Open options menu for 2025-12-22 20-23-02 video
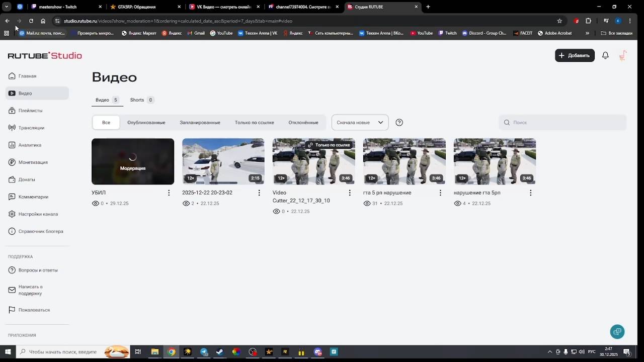Screen dimensions: 644x362 pos(259,193)
